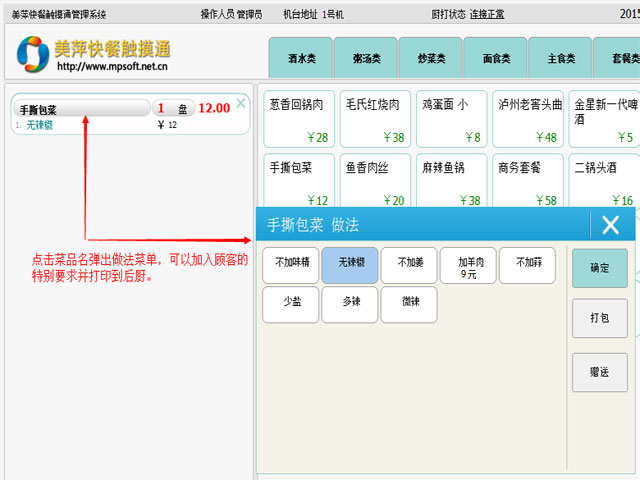
Task: Select the 加羊肉 9元 add-on
Action: pos(468,264)
